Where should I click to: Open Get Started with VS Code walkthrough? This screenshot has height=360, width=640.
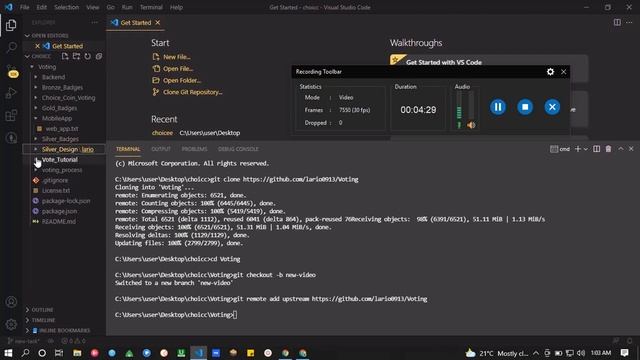tap(444, 62)
